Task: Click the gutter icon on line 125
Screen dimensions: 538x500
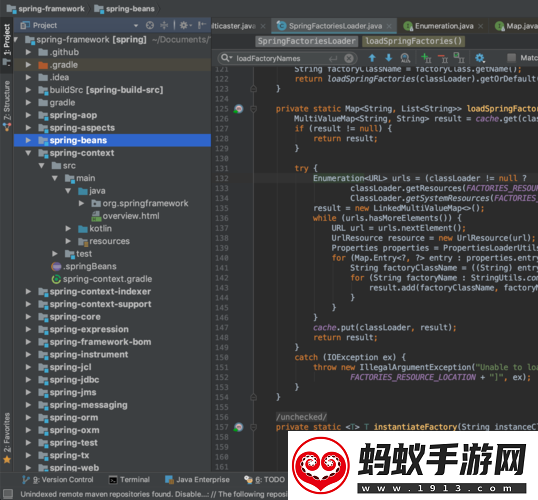Action: click(238, 109)
